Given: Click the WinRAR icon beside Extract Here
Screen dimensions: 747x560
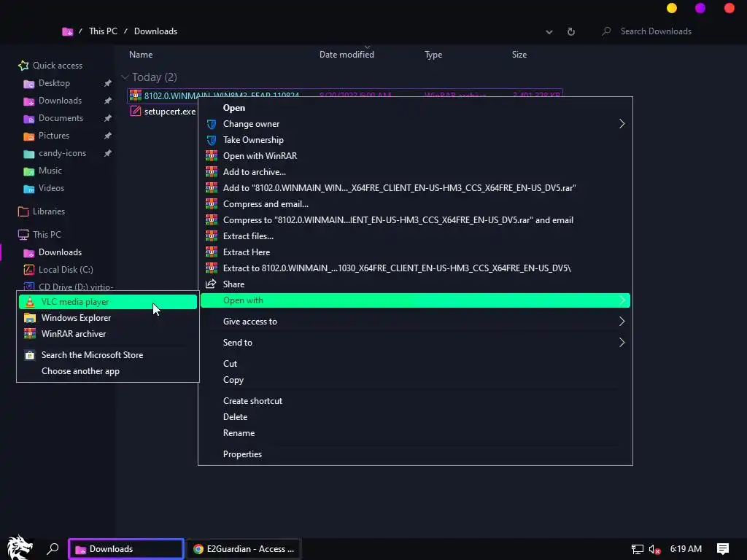Looking at the screenshot, I should coord(212,252).
